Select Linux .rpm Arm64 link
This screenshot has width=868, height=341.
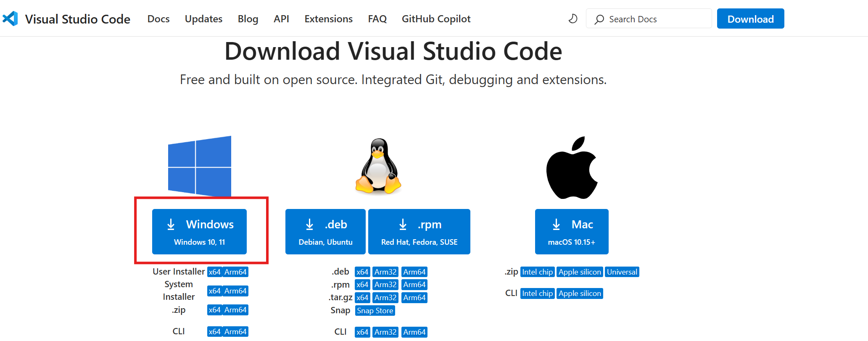pyautogui.click(x=414, y=285)
